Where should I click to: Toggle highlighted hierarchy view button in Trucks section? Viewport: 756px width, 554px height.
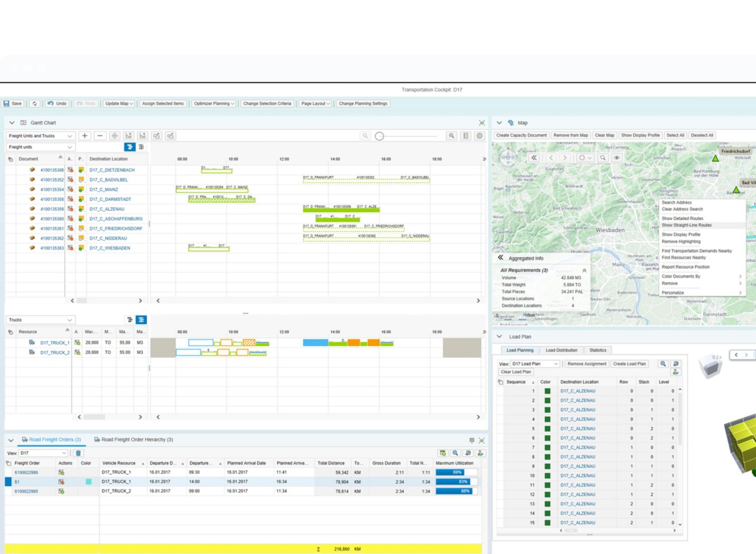(142, 320)
